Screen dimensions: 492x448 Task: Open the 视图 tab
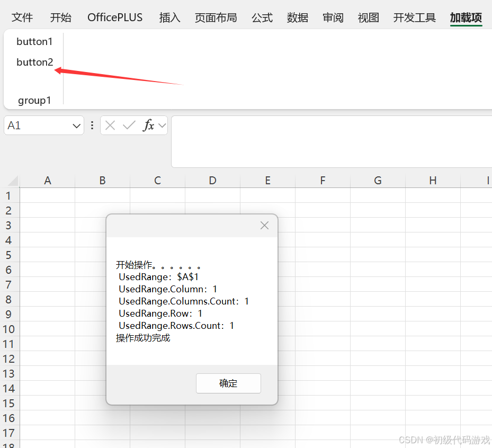click(369, 17)
